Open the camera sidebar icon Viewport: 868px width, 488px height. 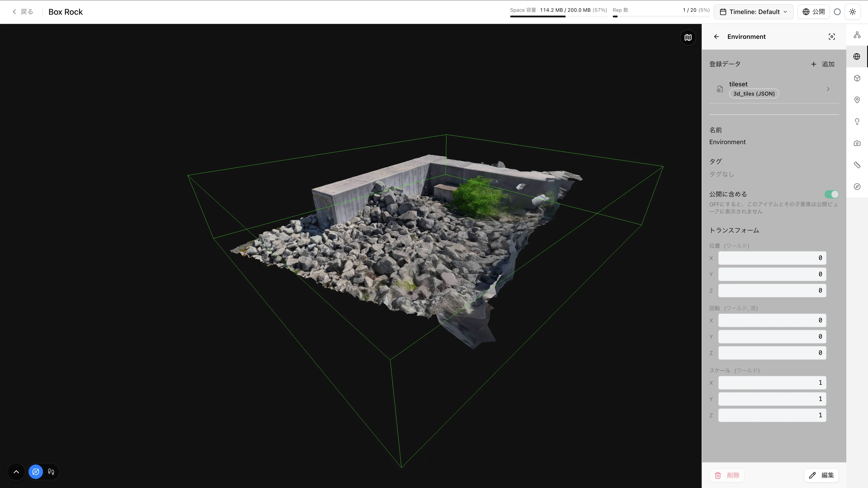coord(857,143)
